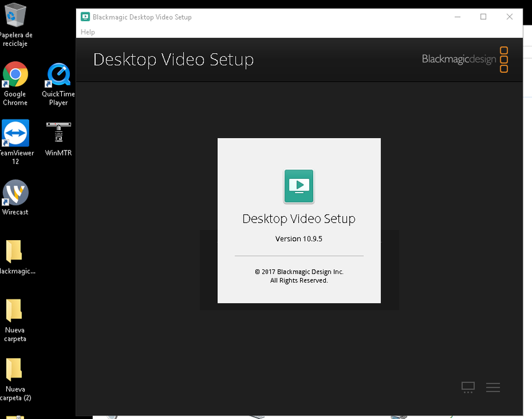Click the © 2017 Blackmagic Design Inc. text
This screenshot has width=532, height=419.
299,272
